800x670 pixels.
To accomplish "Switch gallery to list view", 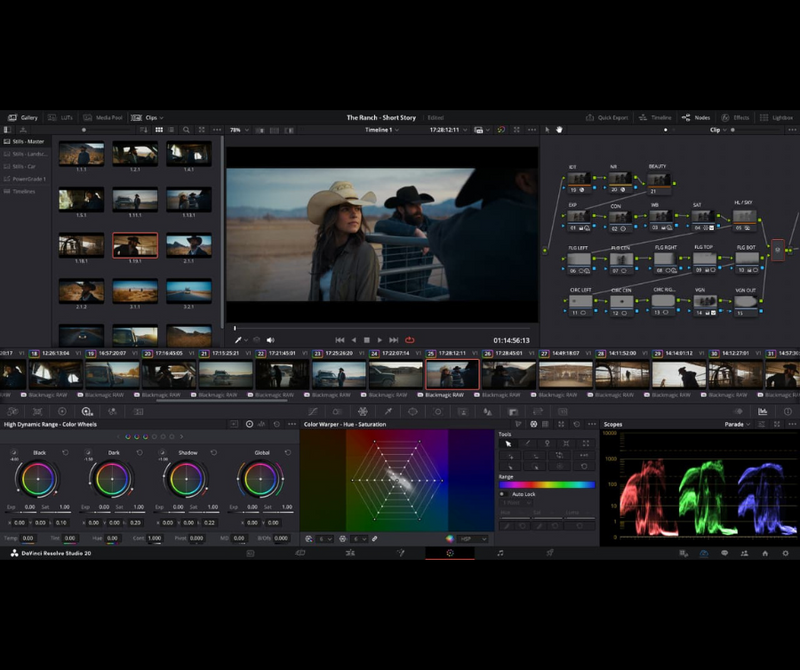I will click(171, 130).
